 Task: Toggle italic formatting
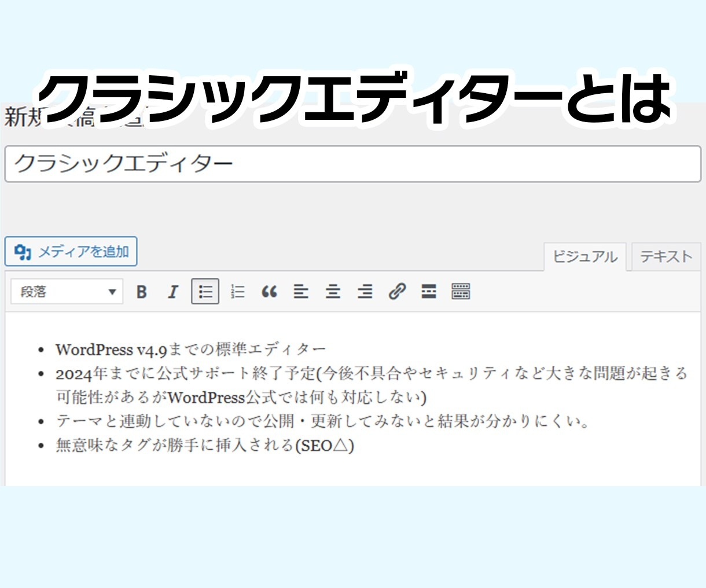click(x=173, y=292)
